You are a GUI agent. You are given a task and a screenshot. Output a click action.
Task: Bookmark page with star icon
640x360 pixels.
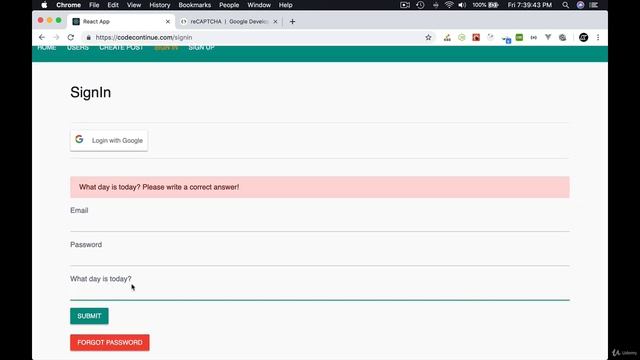pos(428,38)
